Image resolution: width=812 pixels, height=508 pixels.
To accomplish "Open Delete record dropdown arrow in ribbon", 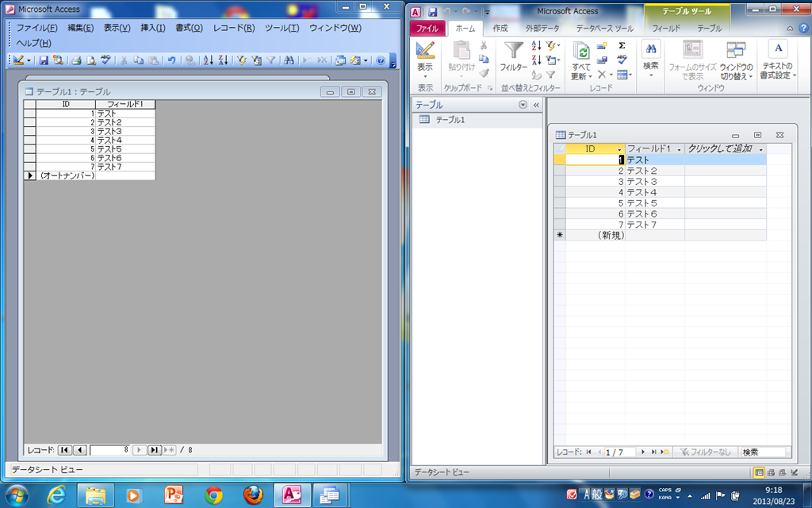I will 611,75.
